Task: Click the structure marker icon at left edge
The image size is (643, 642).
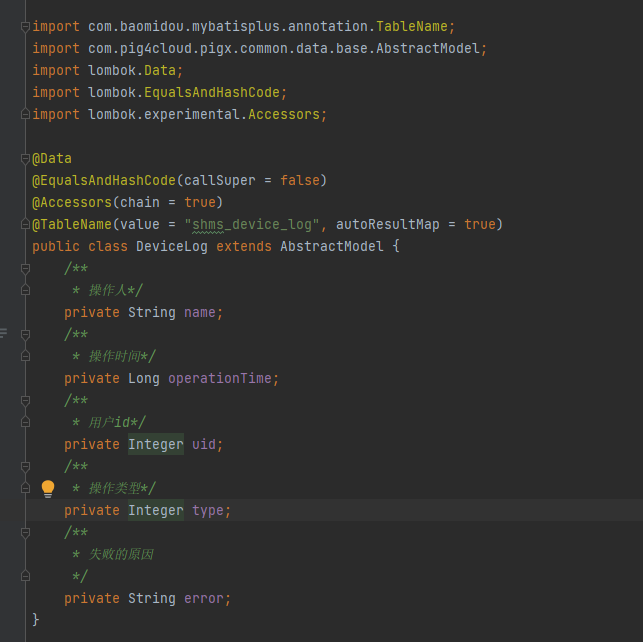Action: tap(3, 333)
